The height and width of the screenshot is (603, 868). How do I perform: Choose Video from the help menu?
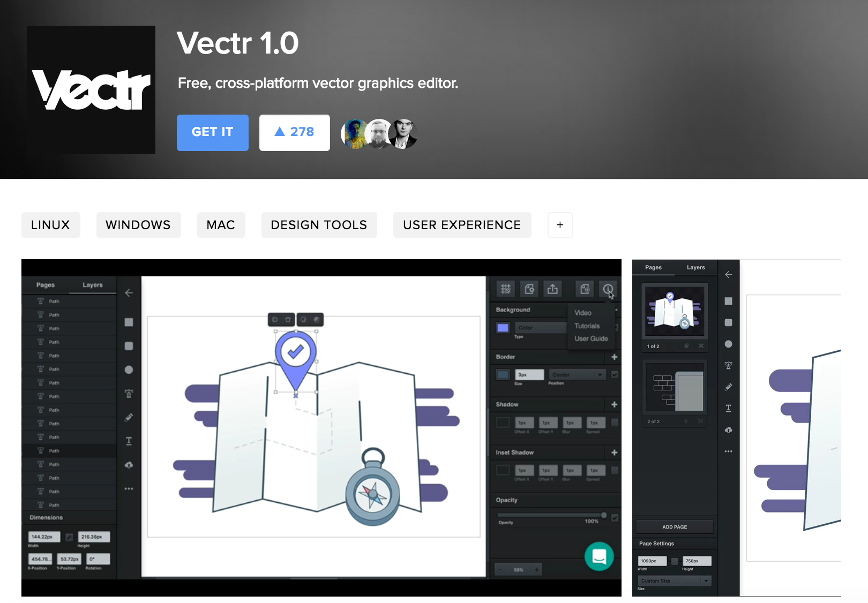[x=583, y=313]
